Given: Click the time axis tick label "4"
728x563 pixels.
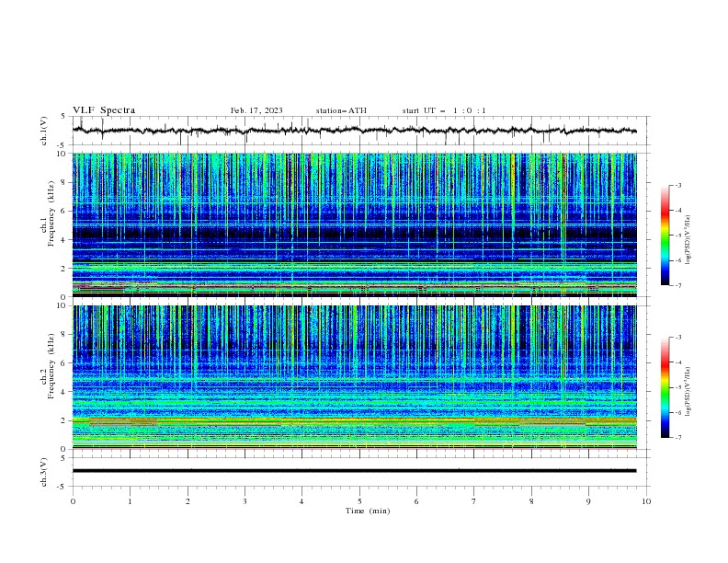Looking at the screenshot, I should (301, 501).
